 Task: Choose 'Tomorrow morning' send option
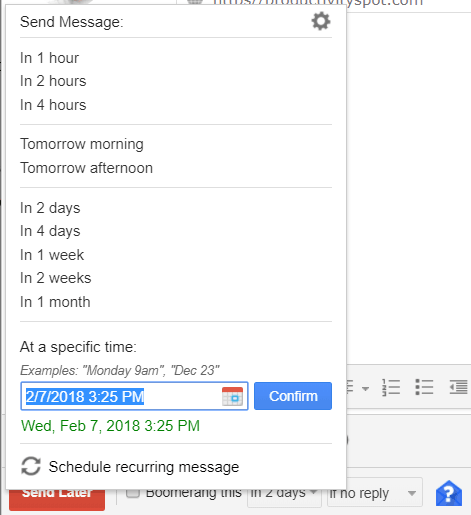pos(82,144)
